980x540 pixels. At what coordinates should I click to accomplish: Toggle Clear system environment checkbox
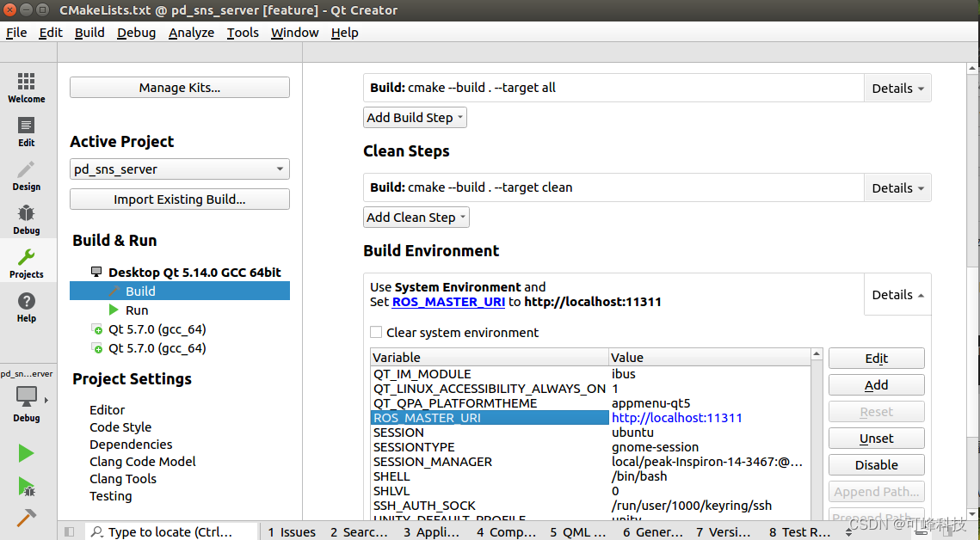pyautogui.click(x=376, y=332)
